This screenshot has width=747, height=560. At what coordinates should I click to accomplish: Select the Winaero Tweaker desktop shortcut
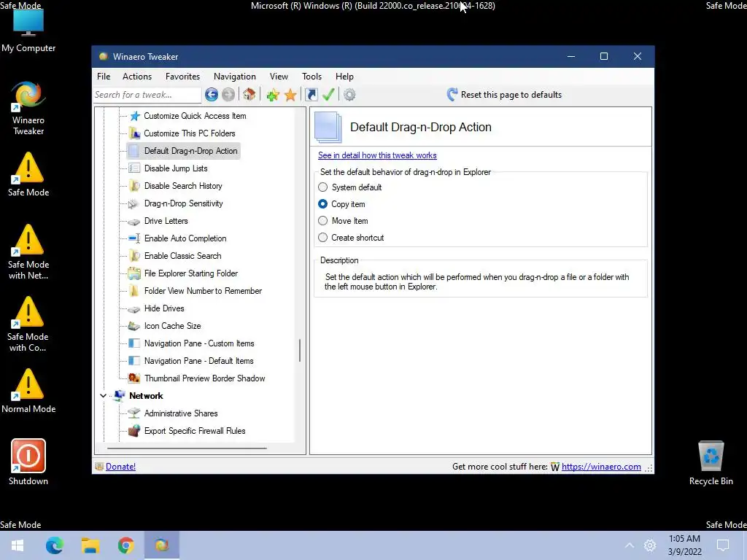click(28, 109)
